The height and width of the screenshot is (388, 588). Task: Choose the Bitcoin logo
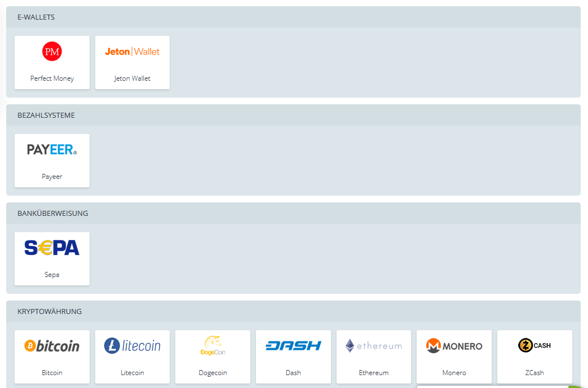52,345
